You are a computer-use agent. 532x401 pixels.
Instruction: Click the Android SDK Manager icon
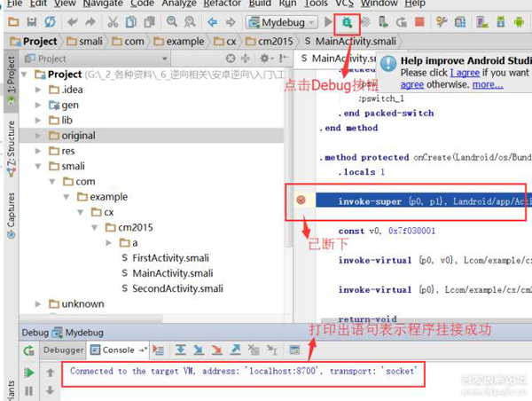[x=500, y=22]
